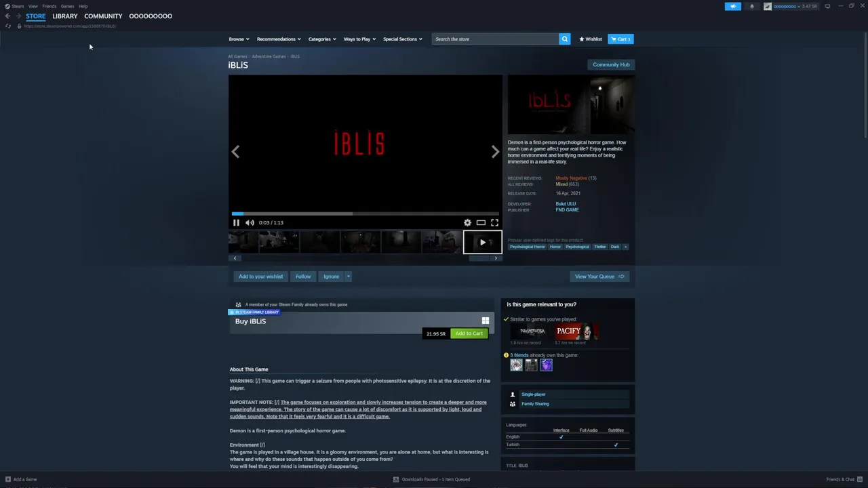868x488 pixels.
Task: Go to next media with right arrow
Action: tap(495, 152)
